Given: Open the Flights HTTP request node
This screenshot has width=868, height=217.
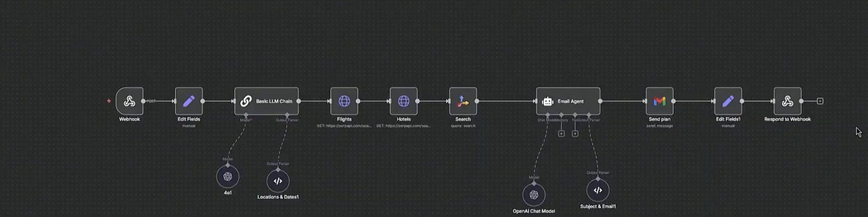Looking at the screenshot, I should tap(344, 101).
